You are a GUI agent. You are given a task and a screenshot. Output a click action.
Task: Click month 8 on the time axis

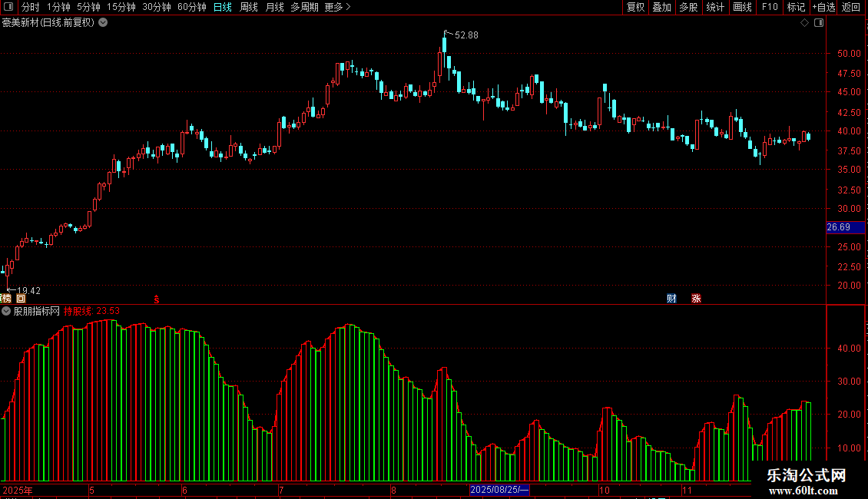pos(393,490)
